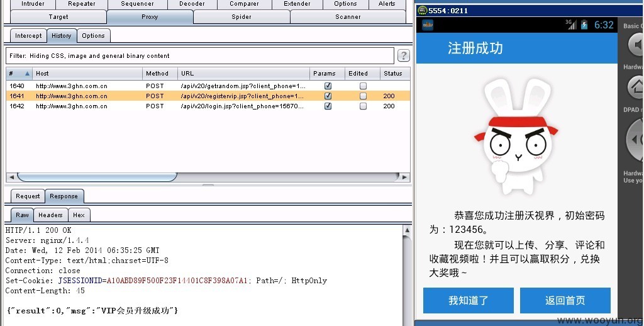Select the login.jsp request row
Image resolution: width=644 pixels, height=326 pixels.
[208, 106]
